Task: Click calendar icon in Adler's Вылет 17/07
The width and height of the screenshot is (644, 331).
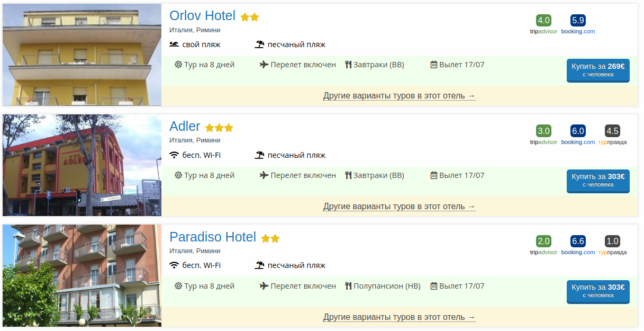Action: coord(434,175)
